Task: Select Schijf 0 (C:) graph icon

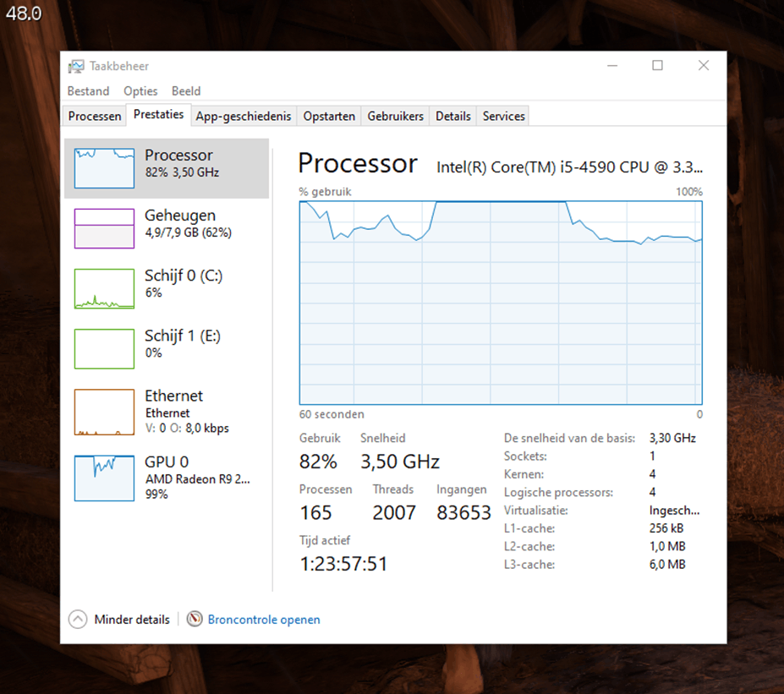Action: click(x=104, y=288)
